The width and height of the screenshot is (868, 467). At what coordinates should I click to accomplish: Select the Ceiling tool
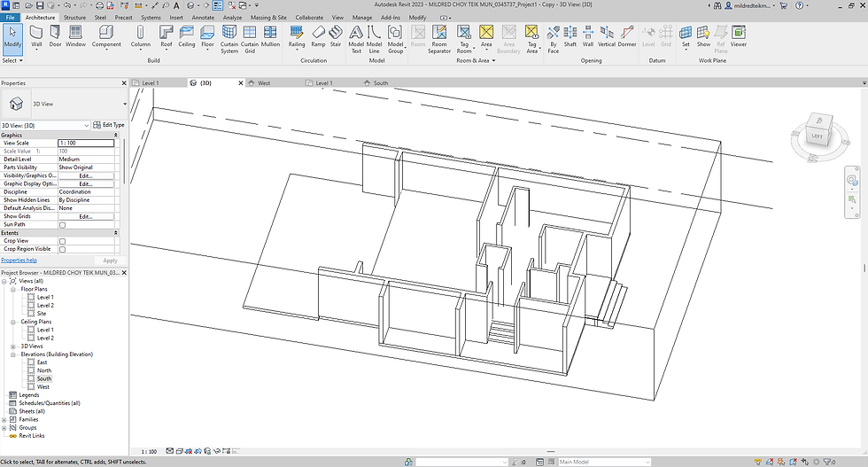[x=187, y=36]
